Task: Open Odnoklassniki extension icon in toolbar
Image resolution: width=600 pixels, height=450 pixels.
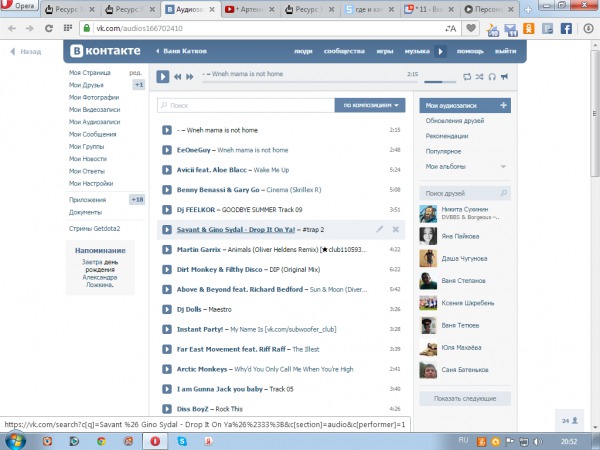Action: [x=528, y=28]
